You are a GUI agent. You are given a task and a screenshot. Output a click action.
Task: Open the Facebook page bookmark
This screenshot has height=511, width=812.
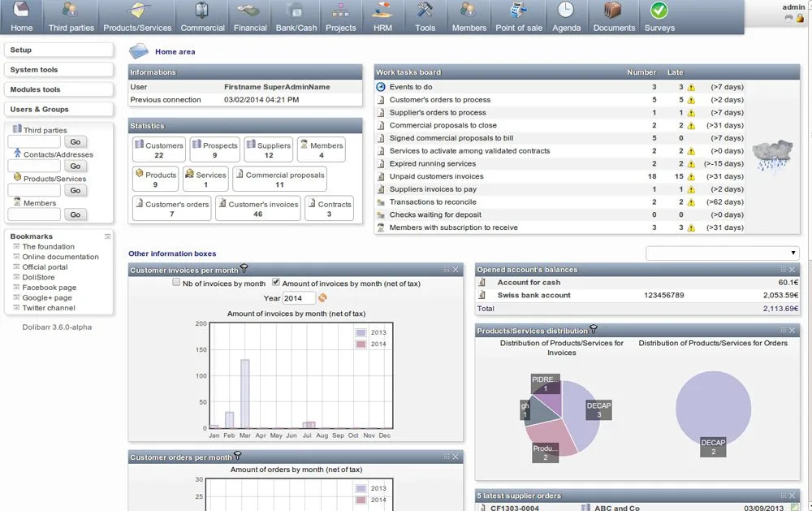(x=50, y=288)
